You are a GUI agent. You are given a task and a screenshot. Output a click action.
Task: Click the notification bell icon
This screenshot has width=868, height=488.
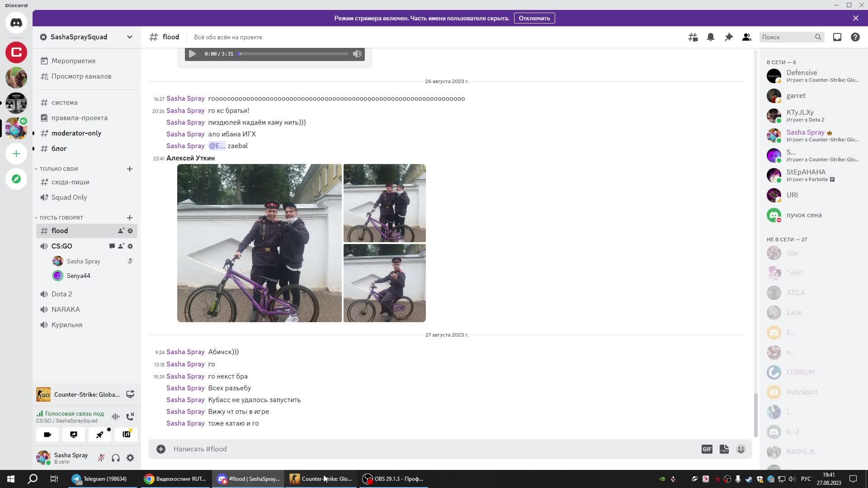(x=711, y=37)
